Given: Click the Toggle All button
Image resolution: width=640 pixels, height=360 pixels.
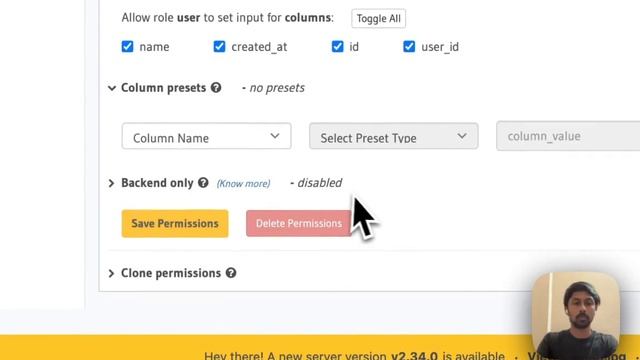Looking at the screenshot, I should (378, 18).
